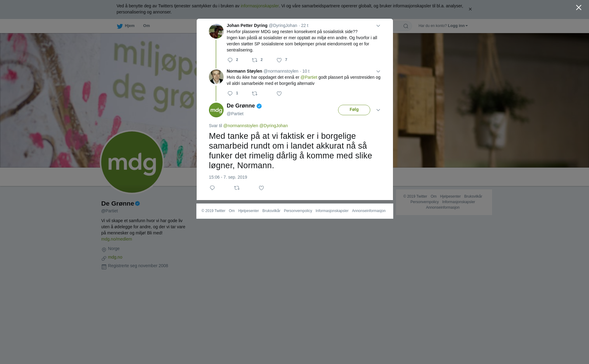Image resolution: width=589 pixels, height=364 pixels.
Task: Expand the Logg inn dropdown
Action: pos(458,26)
